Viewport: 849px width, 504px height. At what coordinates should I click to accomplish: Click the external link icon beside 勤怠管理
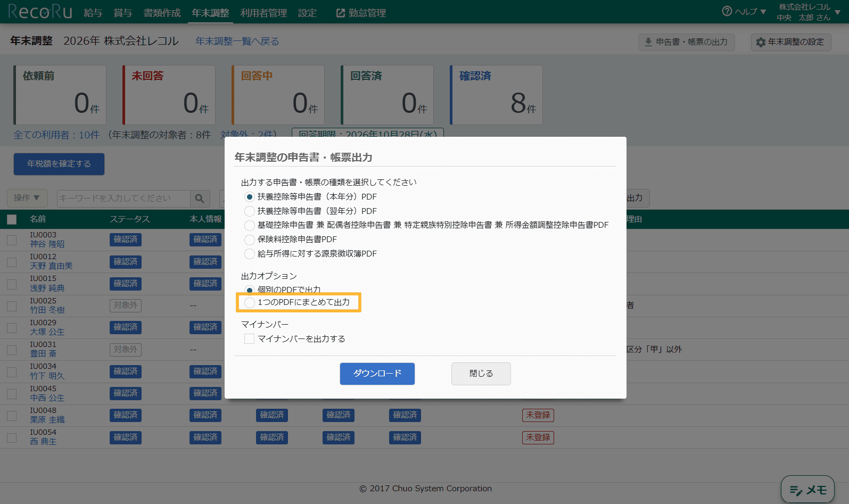click(x=341, y=13)
